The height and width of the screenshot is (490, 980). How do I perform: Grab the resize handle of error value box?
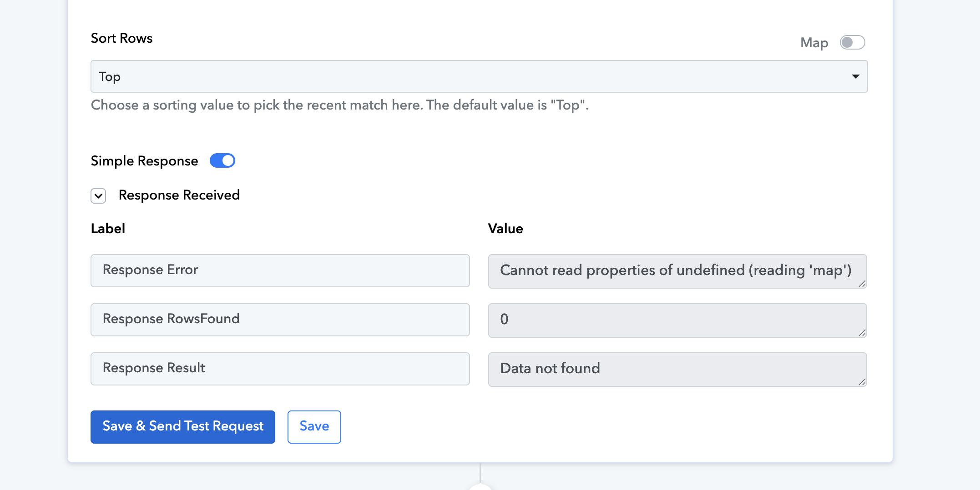coord(862,284)
